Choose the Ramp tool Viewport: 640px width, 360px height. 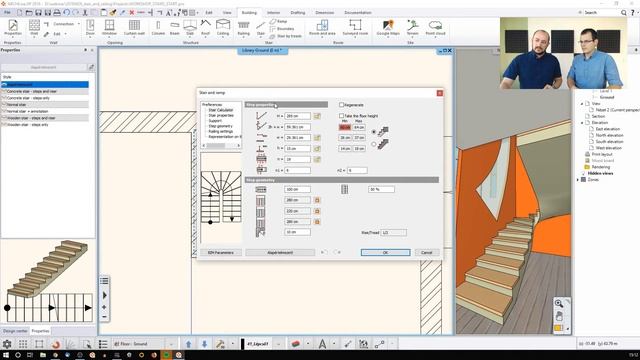pyautogui.click(x=278, y=21)
